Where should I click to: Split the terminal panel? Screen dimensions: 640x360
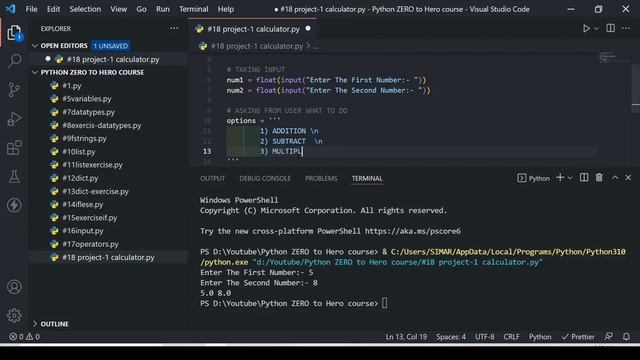pos(584,178)
